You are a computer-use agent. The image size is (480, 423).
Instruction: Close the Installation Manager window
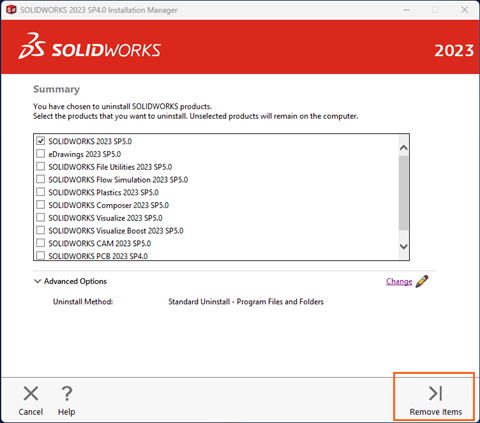point(465,10)
